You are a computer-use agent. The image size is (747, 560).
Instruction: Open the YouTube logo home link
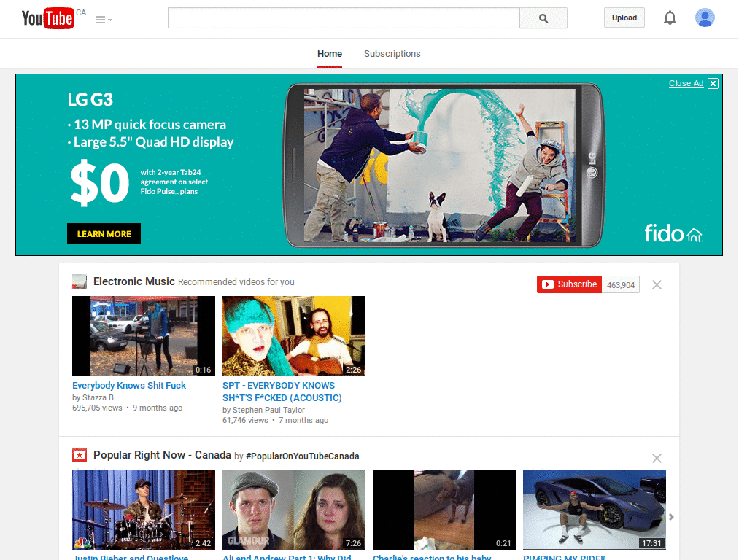pos(48,18)
